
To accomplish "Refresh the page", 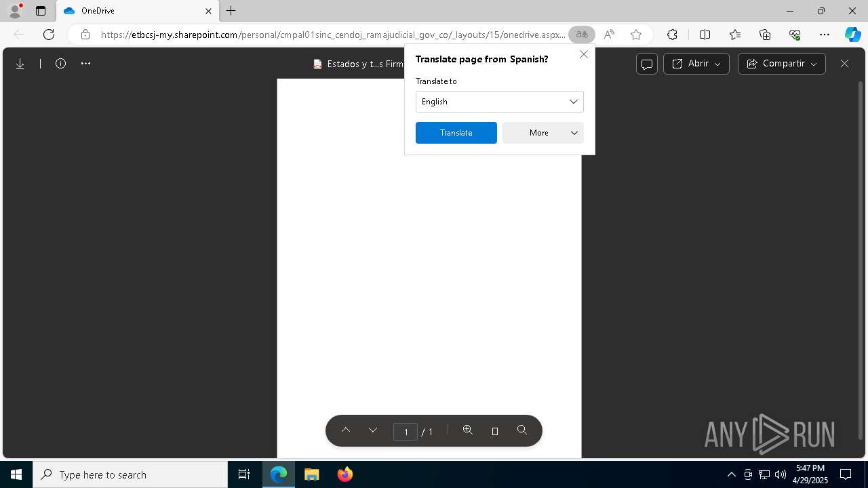I will click(x=49, y=35).
